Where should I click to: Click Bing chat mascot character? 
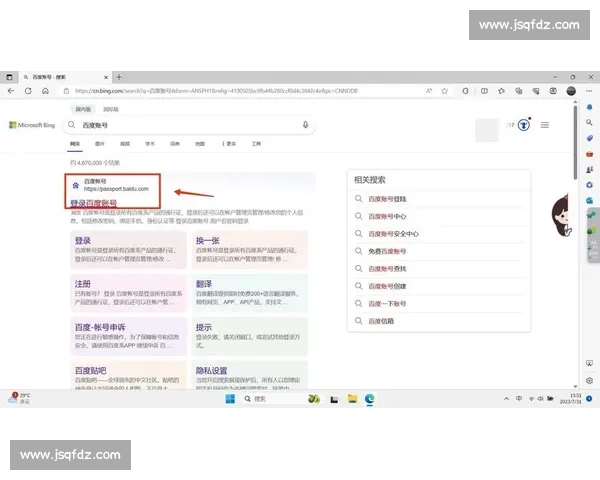(x=562, y=215)
